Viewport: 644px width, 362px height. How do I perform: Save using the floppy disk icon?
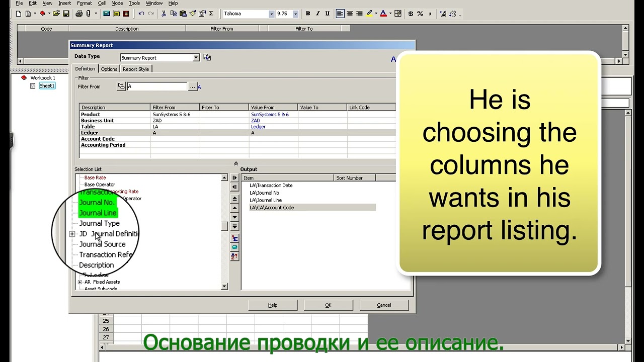(66, 14)
